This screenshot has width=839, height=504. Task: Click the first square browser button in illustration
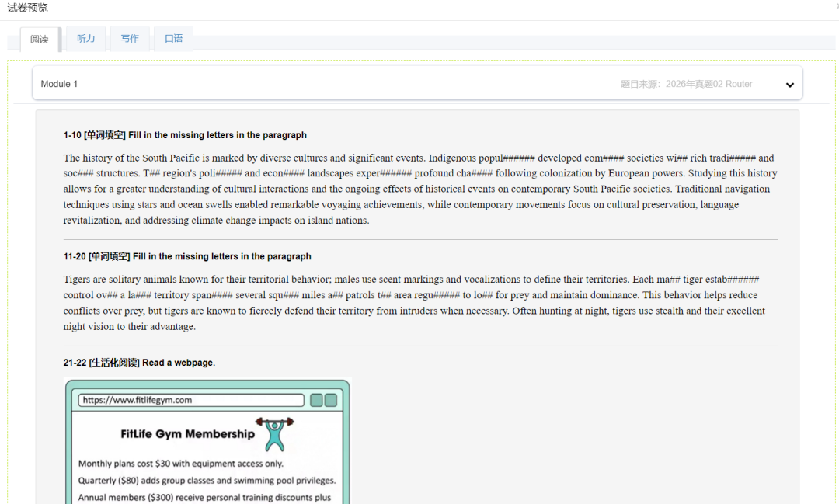point(316,400)
